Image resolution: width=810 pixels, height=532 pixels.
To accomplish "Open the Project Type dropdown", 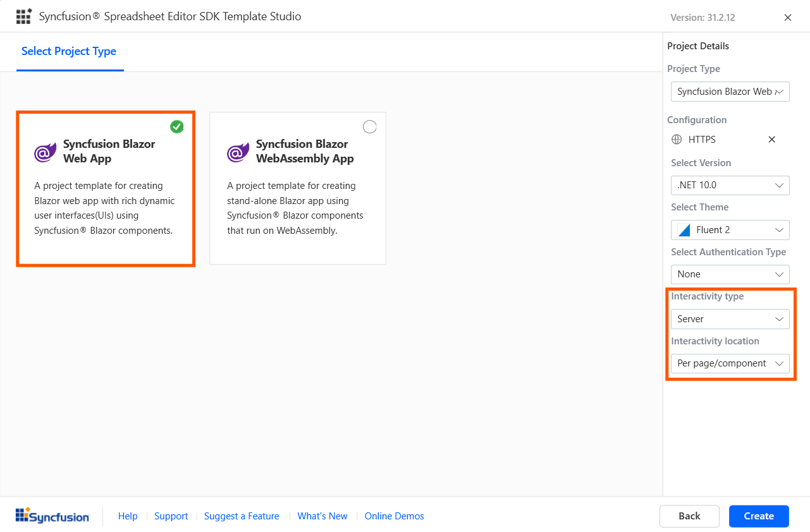I will 730,92.
